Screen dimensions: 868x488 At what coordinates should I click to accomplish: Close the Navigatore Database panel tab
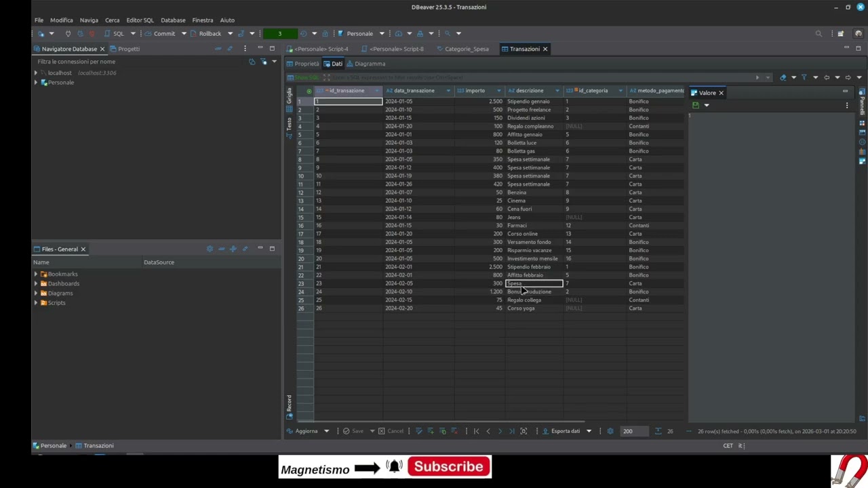click(102, 49)
